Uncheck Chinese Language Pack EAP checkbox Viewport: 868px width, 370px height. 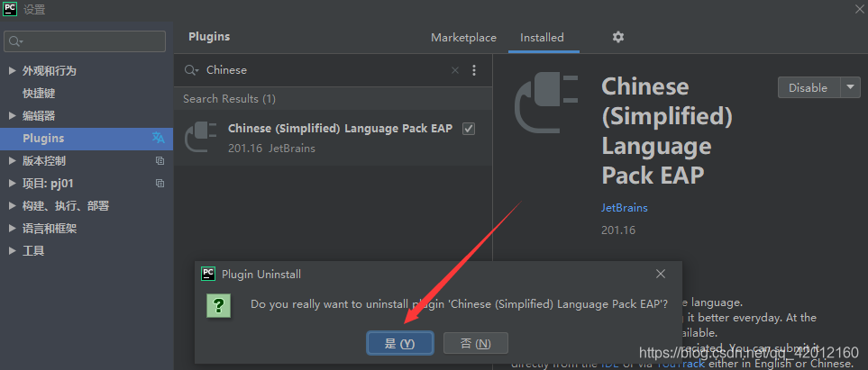tap(469, 129)
